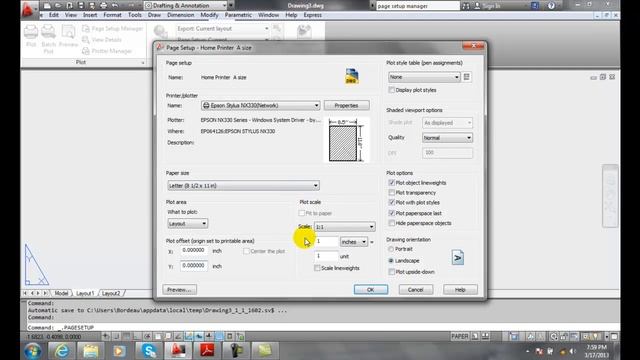
Task: Click the plot style table editor icon
Action: (x=467, y=77)
